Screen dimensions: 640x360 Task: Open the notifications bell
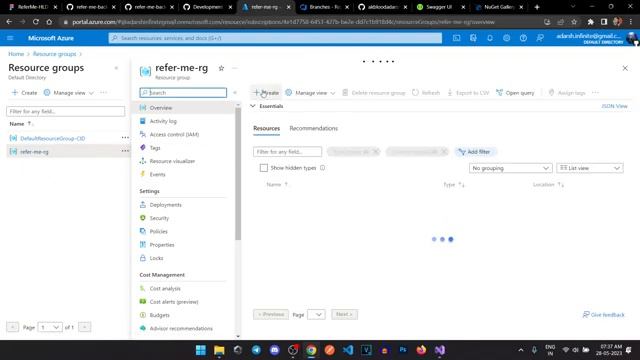pos(490,38)
